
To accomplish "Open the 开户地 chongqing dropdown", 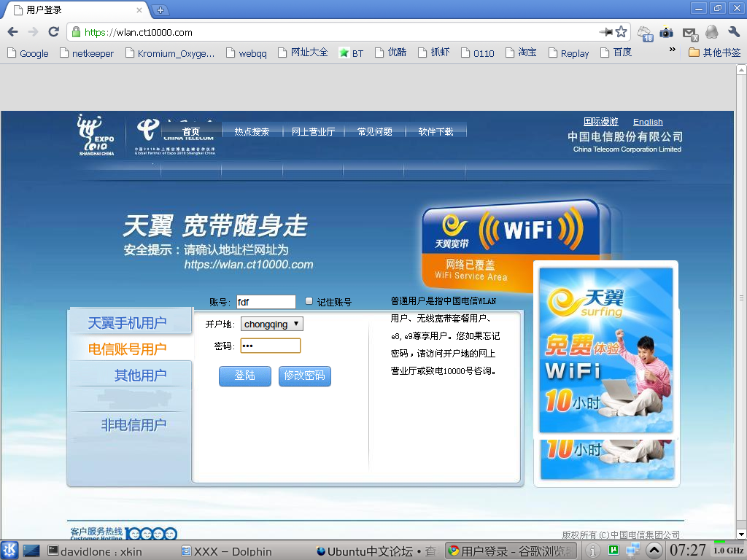I will 272,324.
